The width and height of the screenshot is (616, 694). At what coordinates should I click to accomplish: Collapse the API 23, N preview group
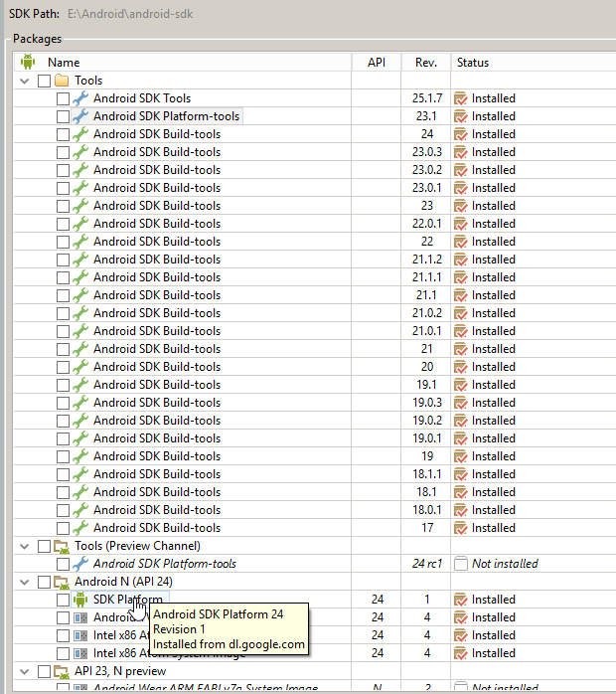tap(25, 671)
